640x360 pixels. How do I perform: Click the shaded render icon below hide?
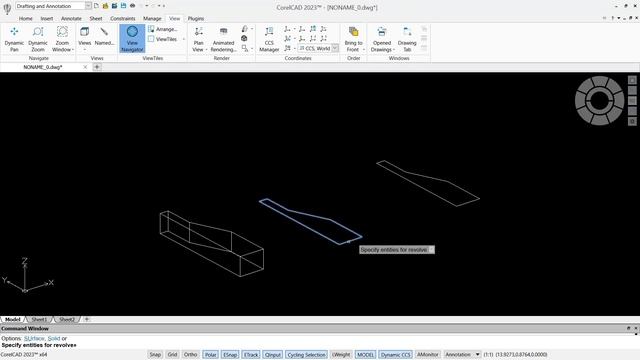[244, 38]
